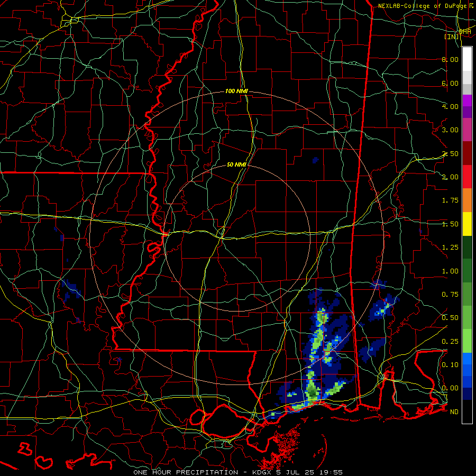Pick the black ND swatch at scale bottom
The image size is (476, 476).
[467, 411]
